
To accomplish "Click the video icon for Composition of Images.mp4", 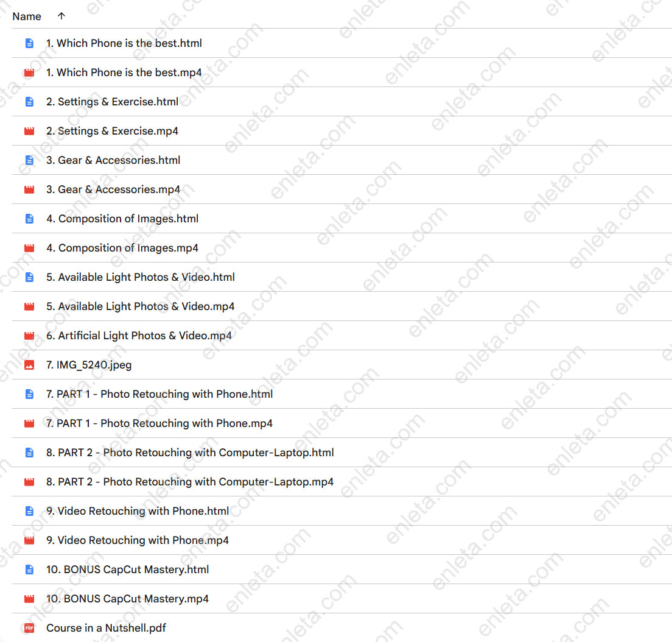I will (x=29, y=248).
